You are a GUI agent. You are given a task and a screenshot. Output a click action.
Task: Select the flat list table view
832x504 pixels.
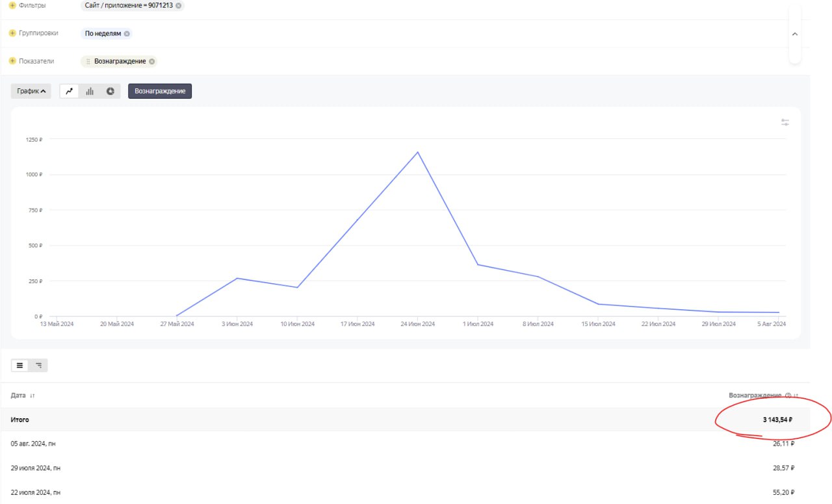click(x=20, y=366)
